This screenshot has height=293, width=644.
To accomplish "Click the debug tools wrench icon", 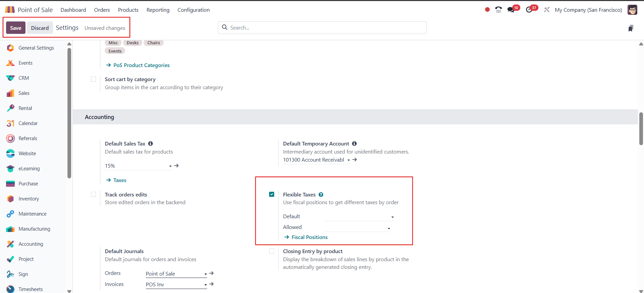I will pos(547,10).
